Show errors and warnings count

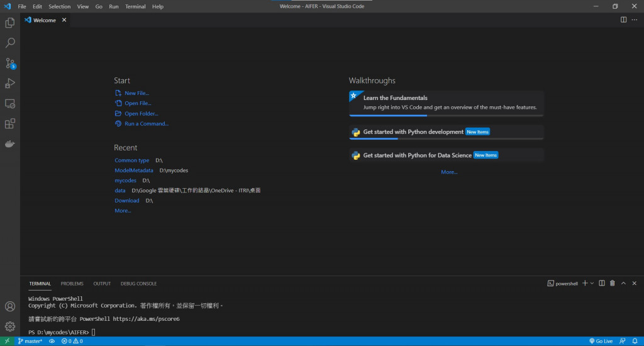click(x=72, y=341)
